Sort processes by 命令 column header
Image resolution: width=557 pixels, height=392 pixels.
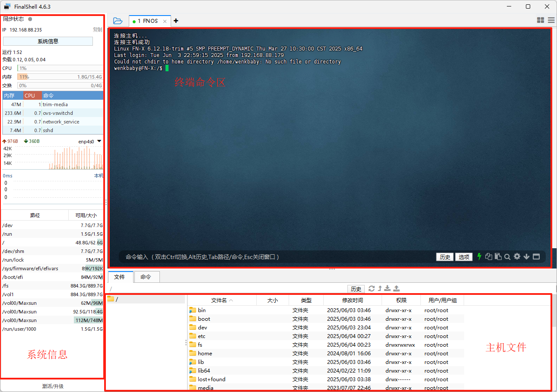(73, 95)
